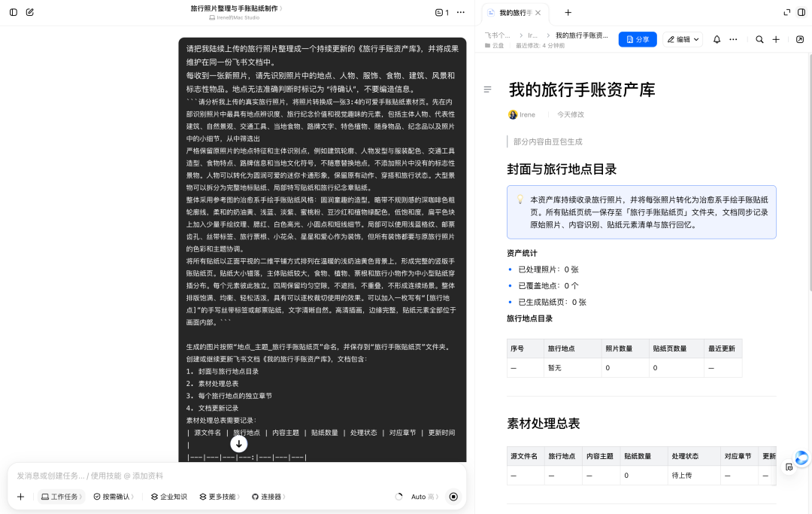Click the heading 封面与旅行地点目录
The height and width of the screenshot is (514, 812).
click(x=562, y=169)
